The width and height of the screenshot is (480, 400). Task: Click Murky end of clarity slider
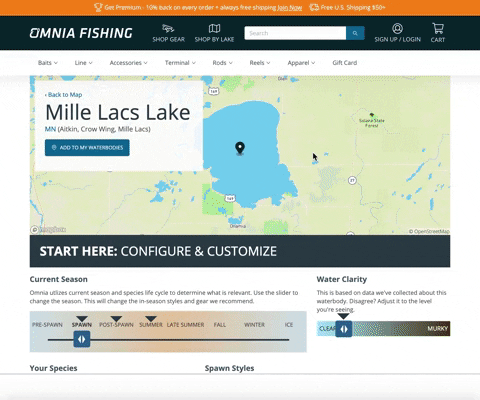437,329
